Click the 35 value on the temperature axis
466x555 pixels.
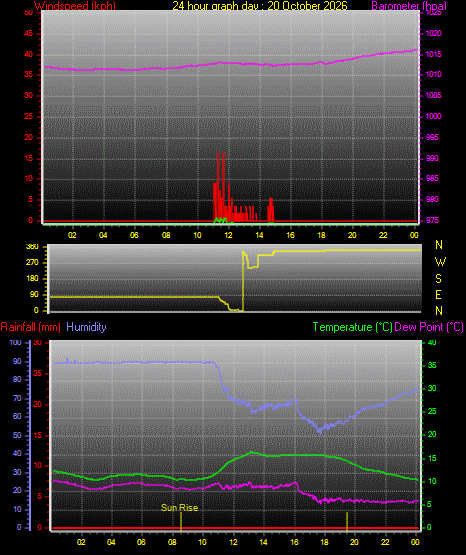pos(432,365)
